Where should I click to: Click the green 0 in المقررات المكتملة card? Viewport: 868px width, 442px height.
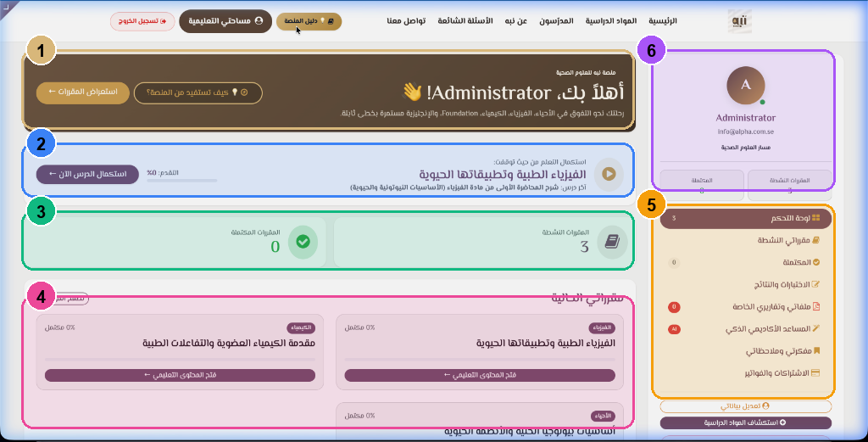(x=275, y=247)
